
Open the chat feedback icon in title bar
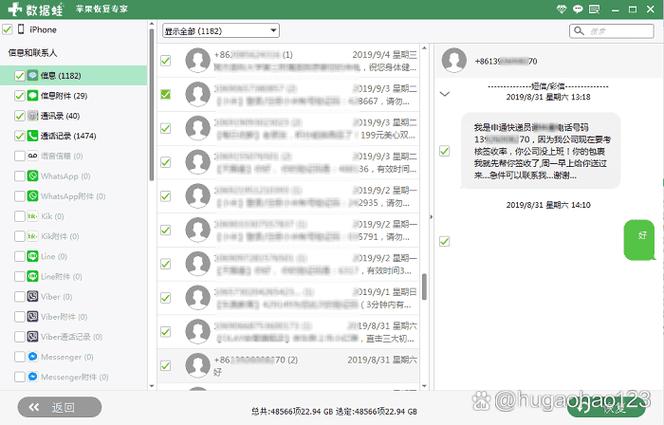tap(578, 9)
